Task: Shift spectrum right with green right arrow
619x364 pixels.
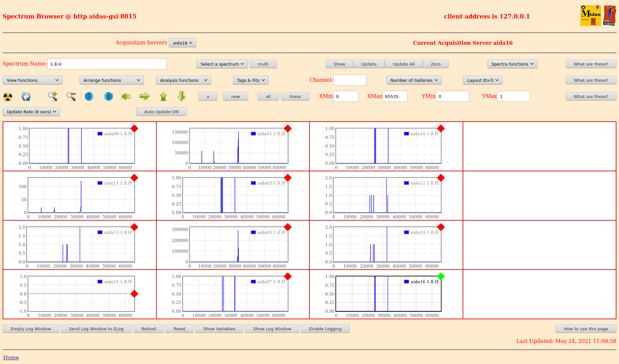Action: point(145,96)
